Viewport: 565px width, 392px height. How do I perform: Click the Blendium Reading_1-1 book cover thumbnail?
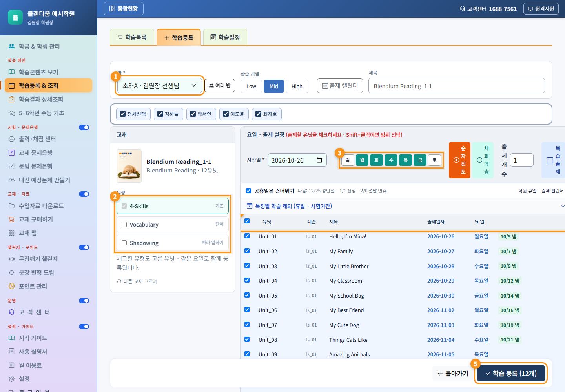click(x=129, y=166)
